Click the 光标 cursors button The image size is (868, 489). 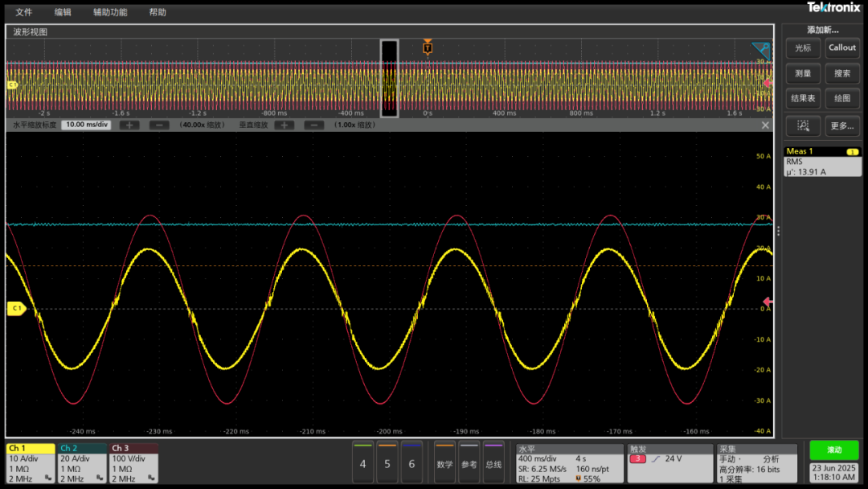(803, 48)
